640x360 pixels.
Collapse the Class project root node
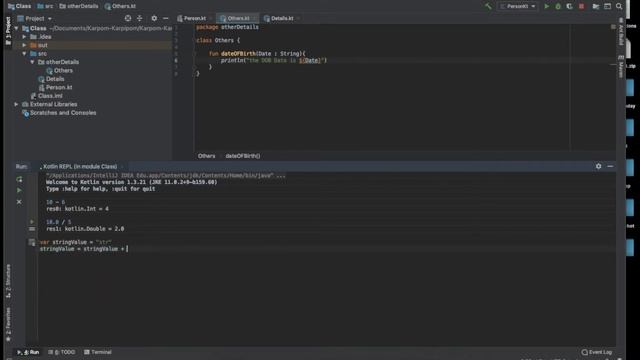pos(16,29)
